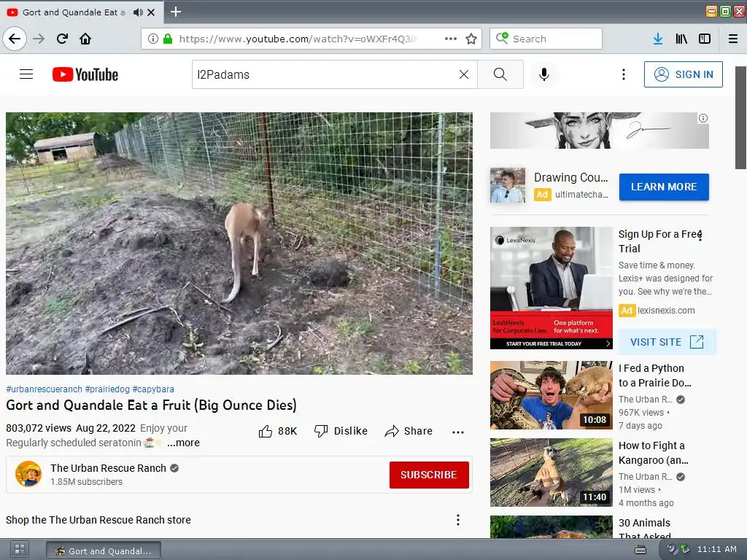Open the I Fed a Python video thumbnail

point(551,394)
